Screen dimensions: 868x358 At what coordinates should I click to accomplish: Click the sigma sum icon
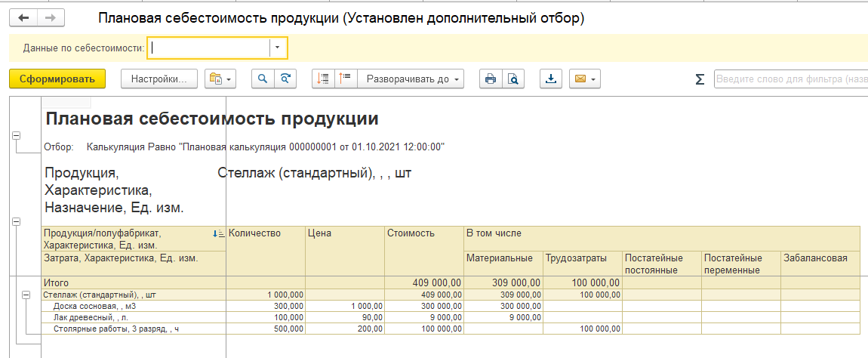tap(699, 79)
